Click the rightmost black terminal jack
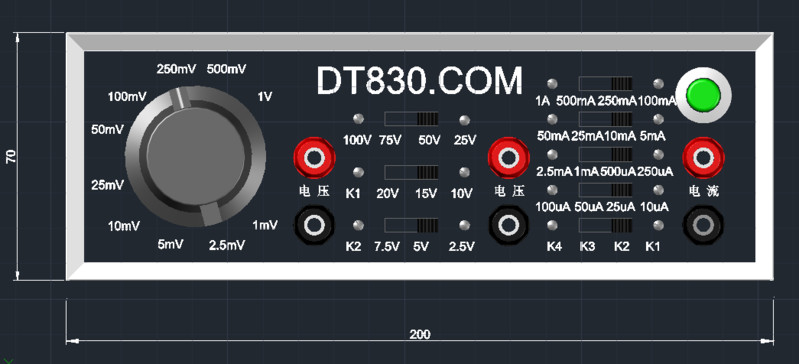 (x=703, y=225)
